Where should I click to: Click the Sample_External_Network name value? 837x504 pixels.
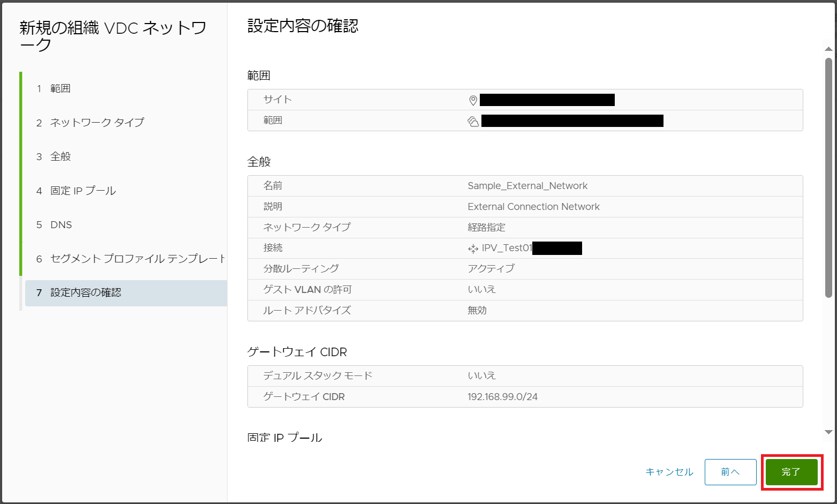[527, 186]
